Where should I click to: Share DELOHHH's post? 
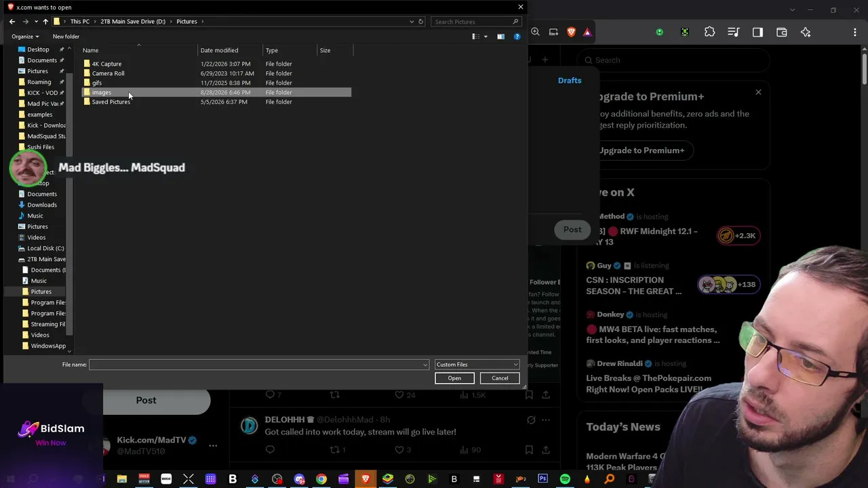click(546, 449)
